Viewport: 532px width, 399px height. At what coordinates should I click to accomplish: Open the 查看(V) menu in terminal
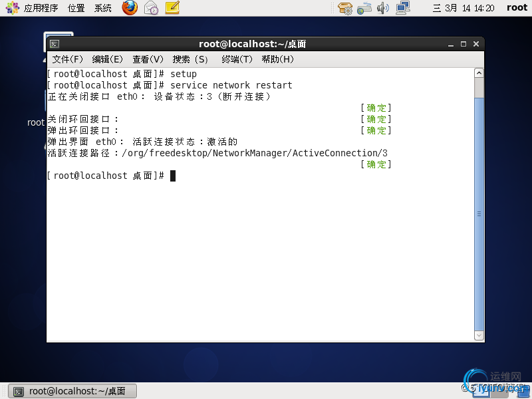[x=148, y=59]
